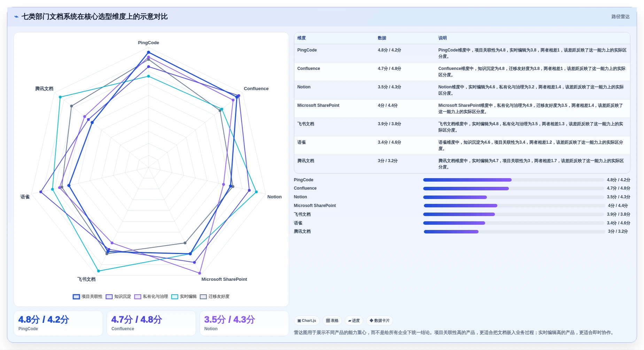
Task: Toggle the 项目关联性 legend series
Action: pyautogui.click(x=87, y=296)
